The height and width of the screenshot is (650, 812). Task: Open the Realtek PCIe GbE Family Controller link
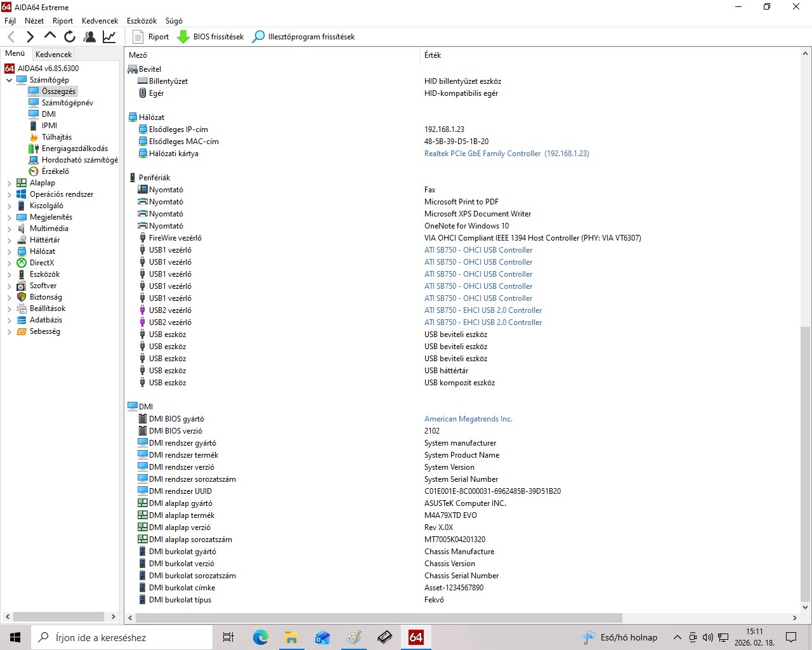tap(506, 154)
